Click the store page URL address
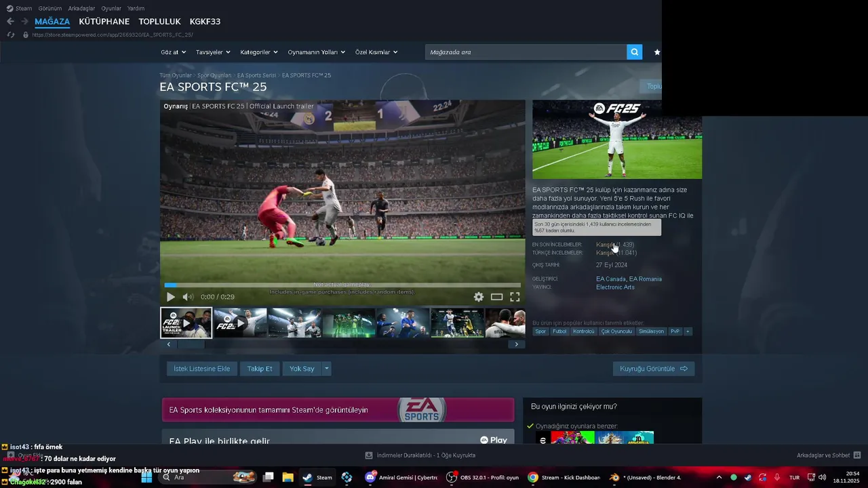 (x=113, y=35)
